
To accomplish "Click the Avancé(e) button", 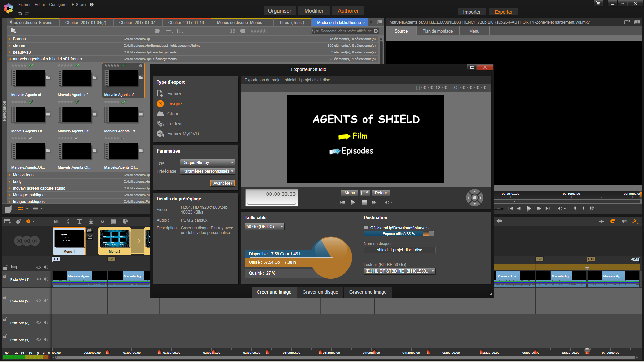I will 222,183.
